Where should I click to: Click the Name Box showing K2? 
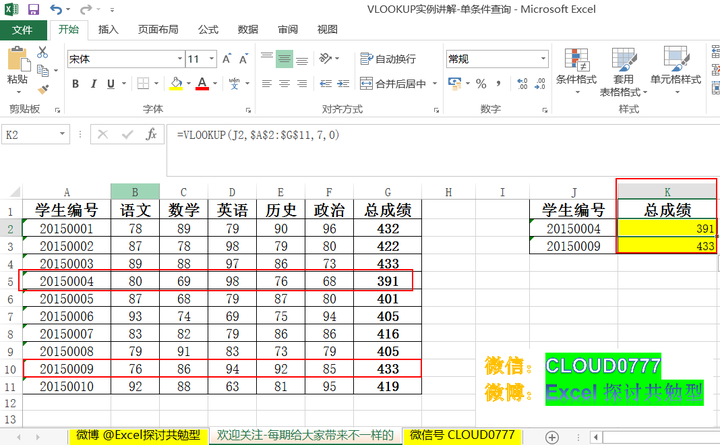point(38,134)
